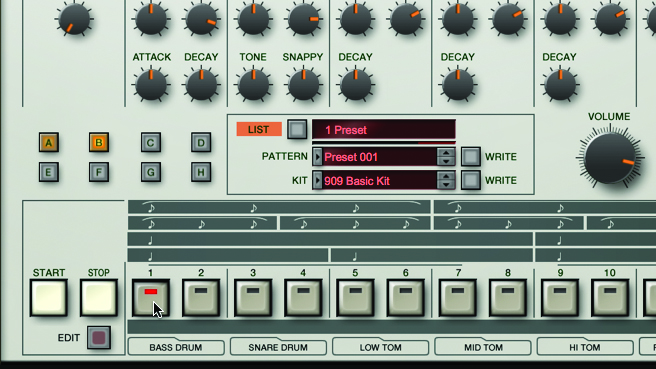Select the SNARE DRUM instrument tab
Viewport: 656px width, 369px height.
pos(278,347)
